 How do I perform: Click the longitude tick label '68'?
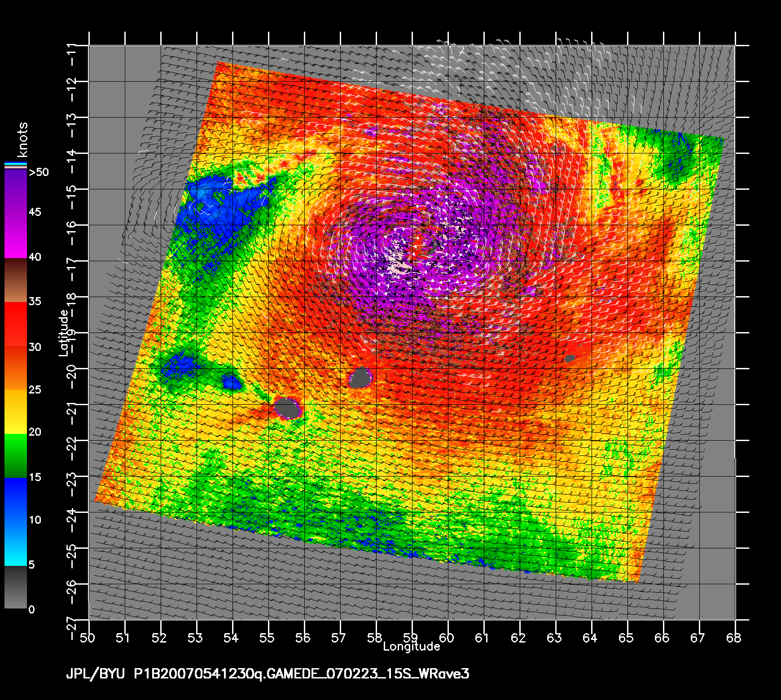[x=734, y=638]
